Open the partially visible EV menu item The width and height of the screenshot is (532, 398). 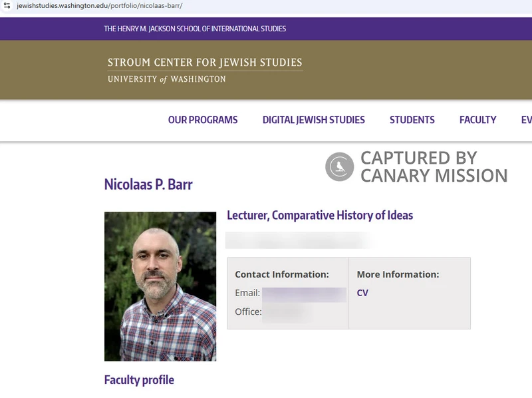click(x=526, y=120)
